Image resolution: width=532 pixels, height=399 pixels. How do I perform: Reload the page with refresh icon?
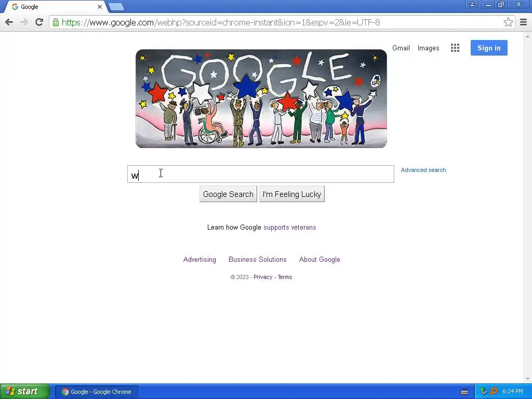(39, 22)
